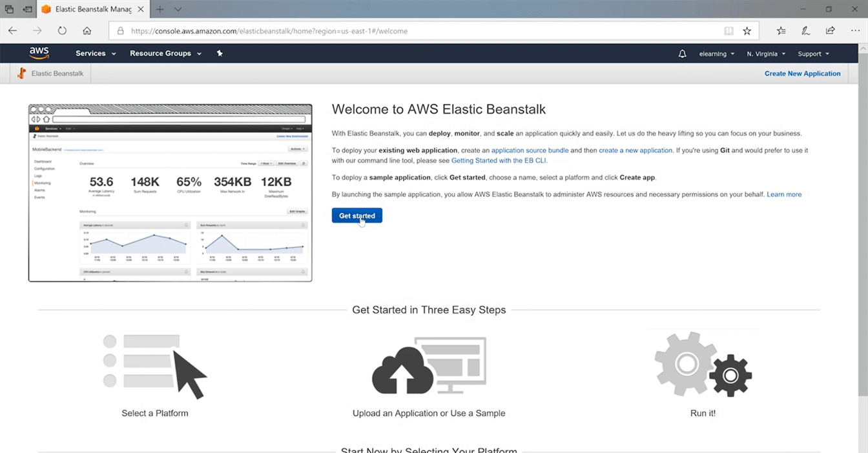Click the Create New Application link
Viewport: 868px width, 453px height.
802,74
